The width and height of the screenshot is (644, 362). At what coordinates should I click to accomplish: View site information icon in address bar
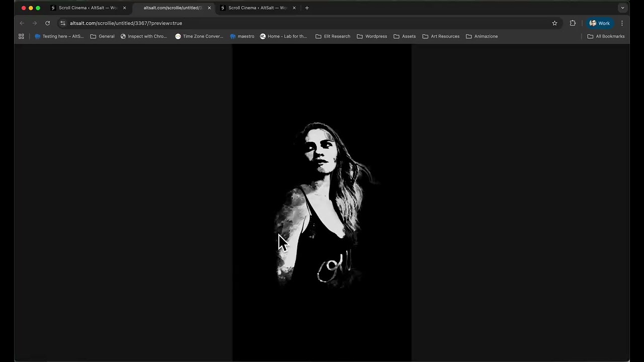pos(63,23)
